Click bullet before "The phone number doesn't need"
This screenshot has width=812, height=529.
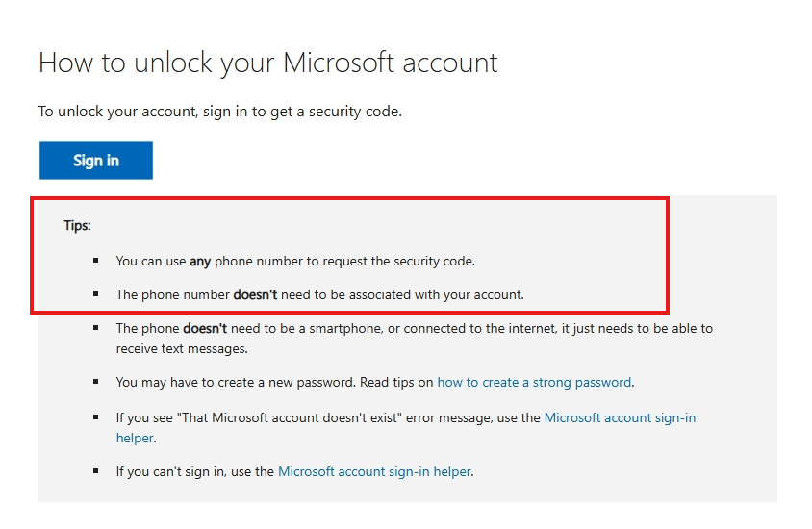96,294
